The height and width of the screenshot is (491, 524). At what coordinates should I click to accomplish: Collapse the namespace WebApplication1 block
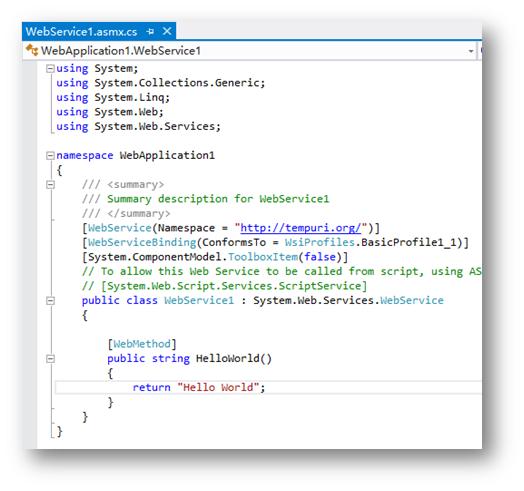tap(50, 156)
